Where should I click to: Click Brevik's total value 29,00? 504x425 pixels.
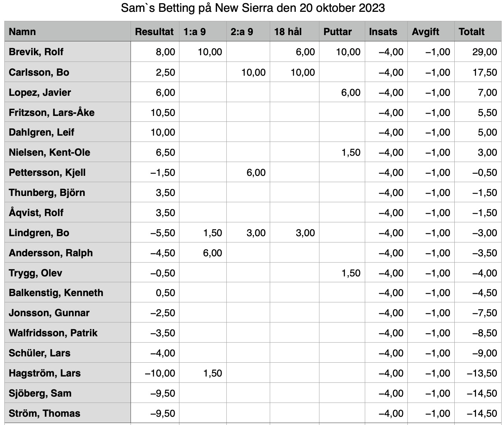(478, 52)
